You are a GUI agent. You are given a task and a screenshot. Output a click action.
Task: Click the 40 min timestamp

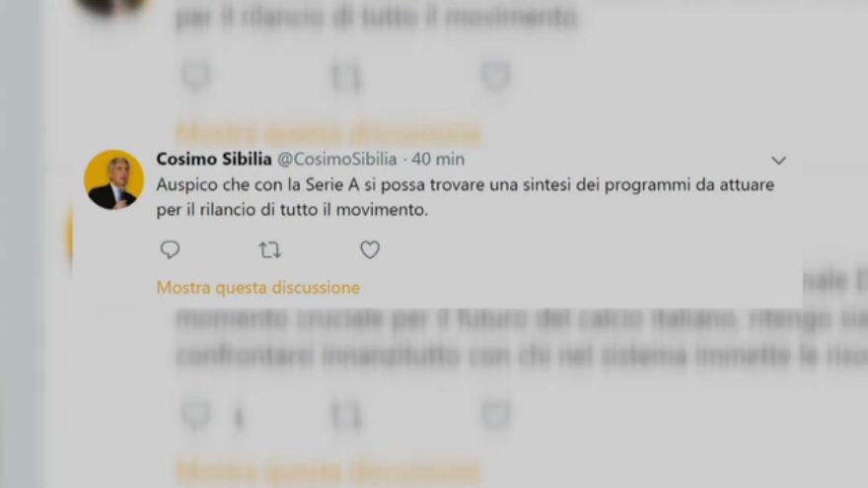pyautogui.click(x=438, y=160)
